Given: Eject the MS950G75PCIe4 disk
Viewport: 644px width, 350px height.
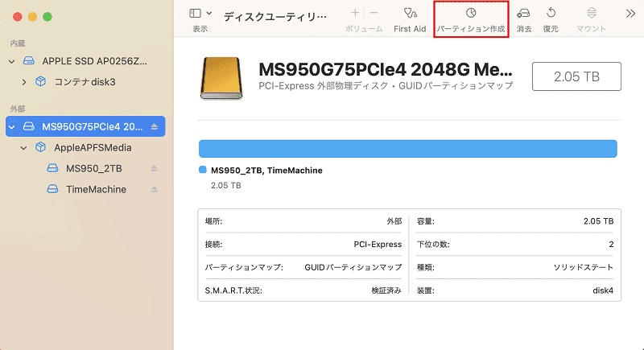Looking at the screenshot, I should 155,126.
